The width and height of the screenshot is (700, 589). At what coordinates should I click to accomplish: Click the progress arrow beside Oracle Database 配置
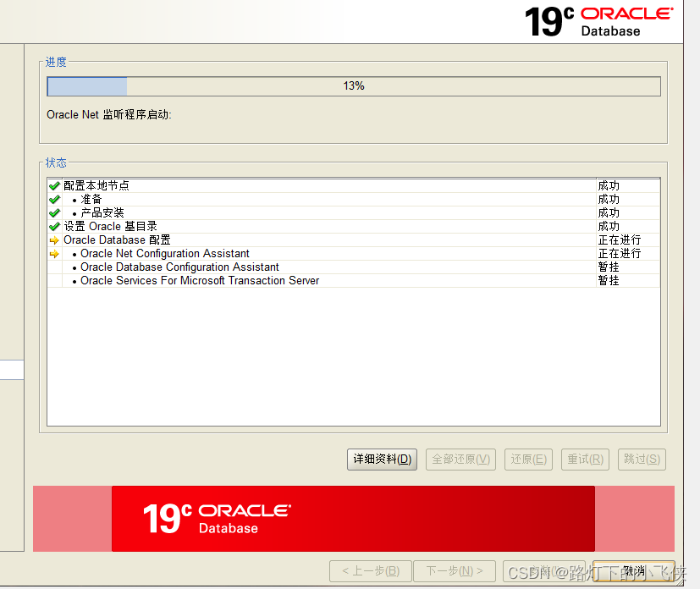[x=54, y=239]
